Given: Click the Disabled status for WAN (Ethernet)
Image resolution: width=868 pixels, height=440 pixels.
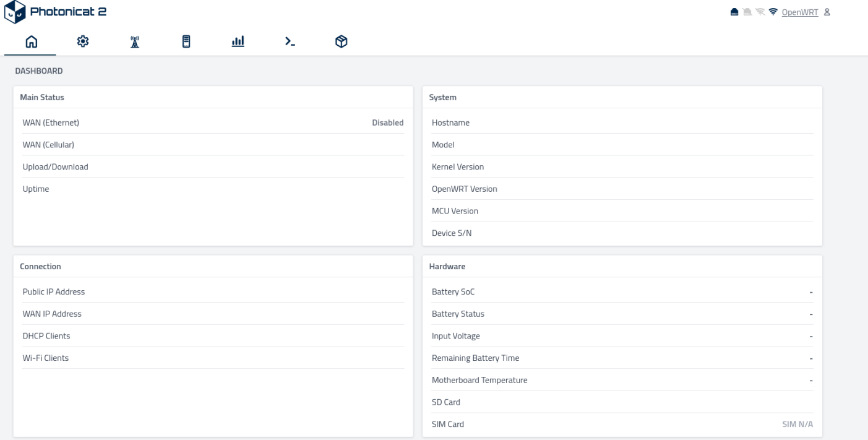Looking at the screenshot, I should pos(387,123).
